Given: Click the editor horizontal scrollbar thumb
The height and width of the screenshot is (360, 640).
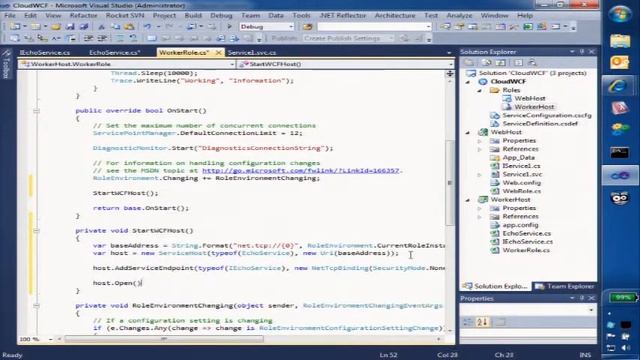Looking at the screenshot, I should [164, 339].
